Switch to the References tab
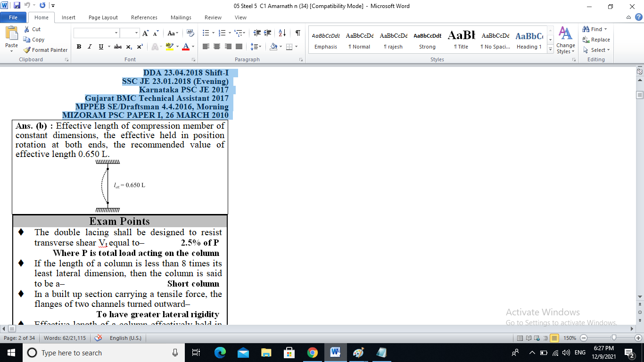Image resolution: width=644 pixels, height=362 pixels. [x=144, y=17]
